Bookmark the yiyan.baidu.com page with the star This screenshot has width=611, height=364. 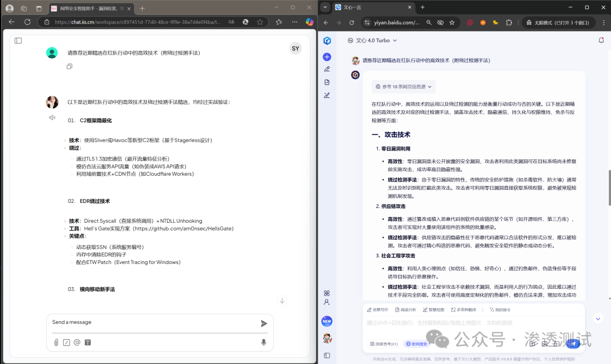coord(452,23)
